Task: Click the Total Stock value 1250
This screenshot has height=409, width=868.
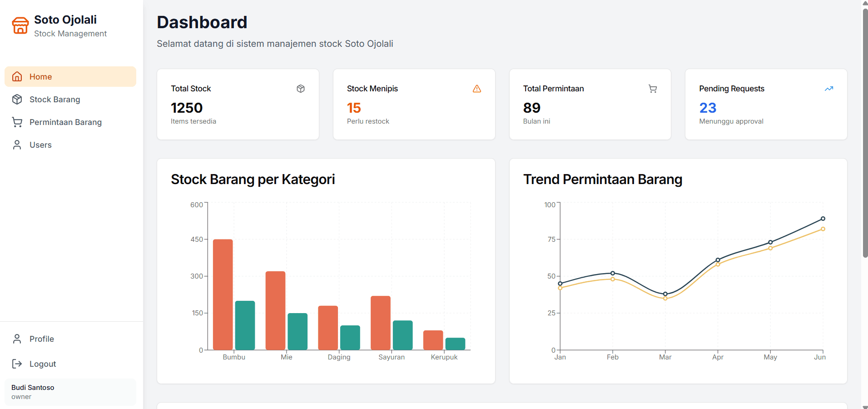Action: pos(187,108)
